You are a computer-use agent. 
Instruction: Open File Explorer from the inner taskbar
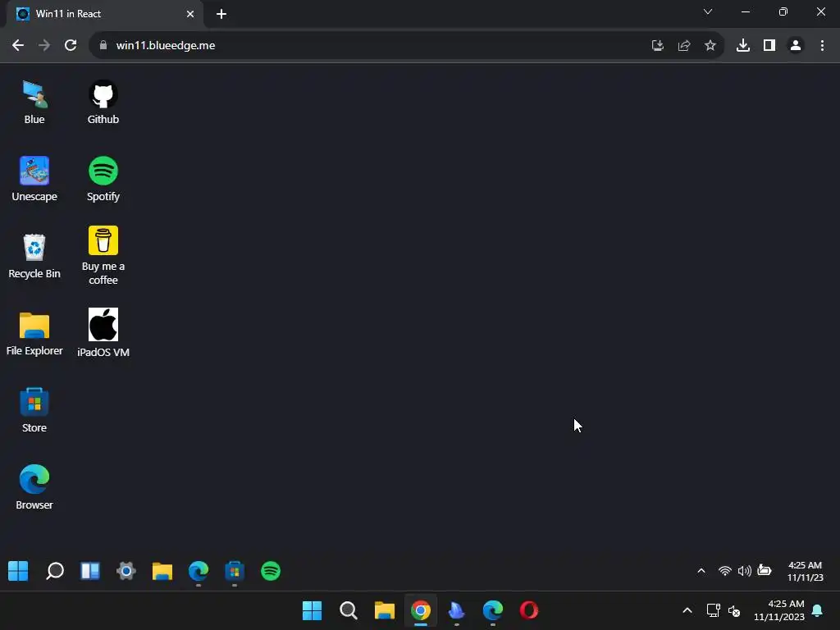162,571
